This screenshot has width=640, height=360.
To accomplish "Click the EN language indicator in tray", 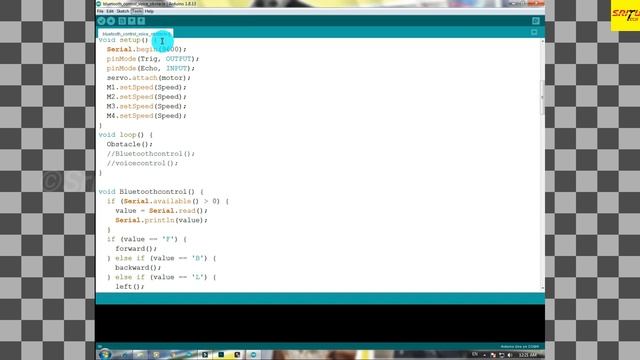I will [475, 354].
